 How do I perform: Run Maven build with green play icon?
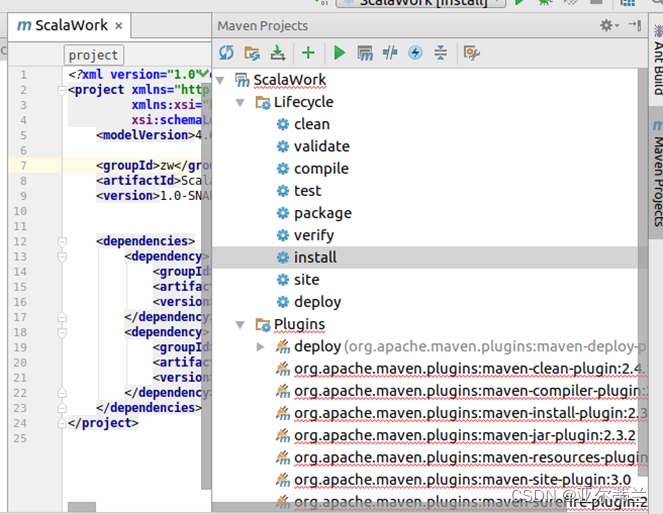pos(339,53)
